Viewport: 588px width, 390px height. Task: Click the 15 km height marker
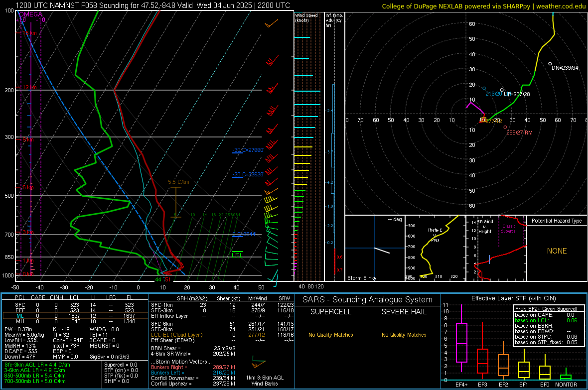tap(29, 33)
